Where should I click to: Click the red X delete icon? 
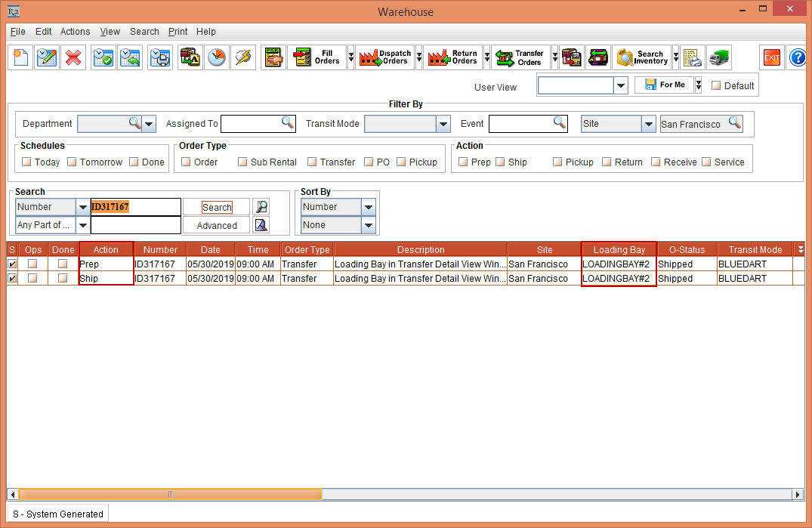[73, 58]
